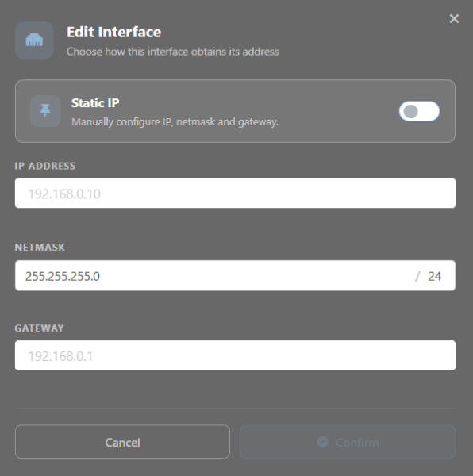The image size is (473, 476).
Task: Click the Static IP option heading
Action: (x=95, y=103)
